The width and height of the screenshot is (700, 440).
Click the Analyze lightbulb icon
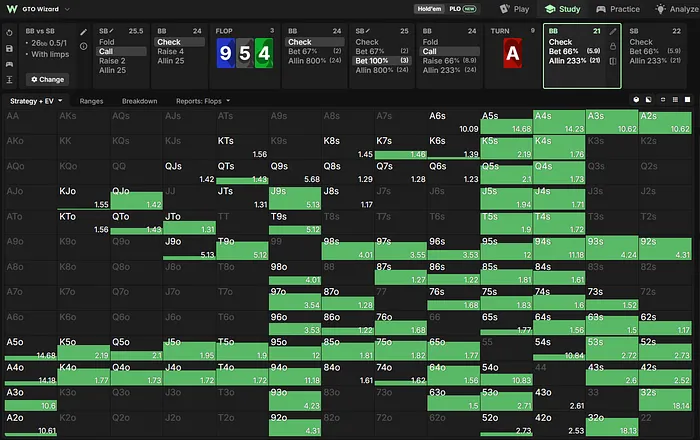point(660,9)
